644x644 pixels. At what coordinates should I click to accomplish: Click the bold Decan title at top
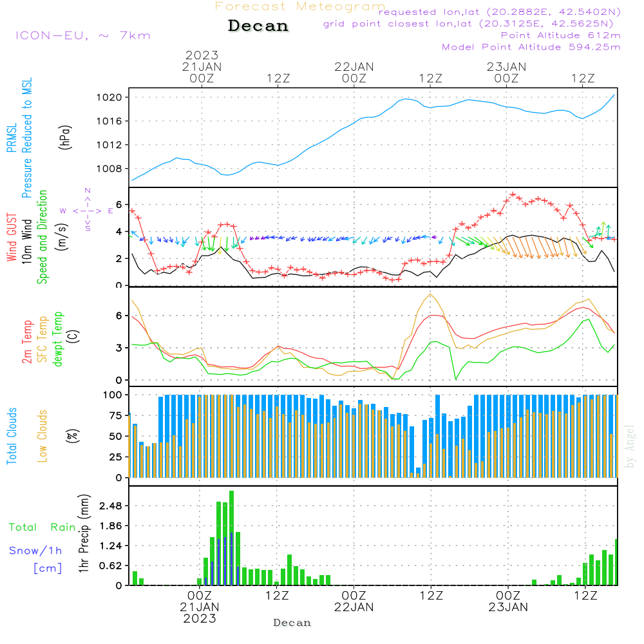[x=258, y=26]
